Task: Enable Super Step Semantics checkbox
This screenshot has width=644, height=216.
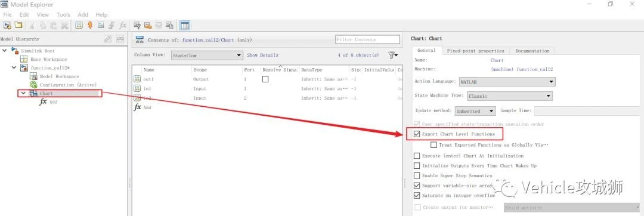Action: pos(417,176)
